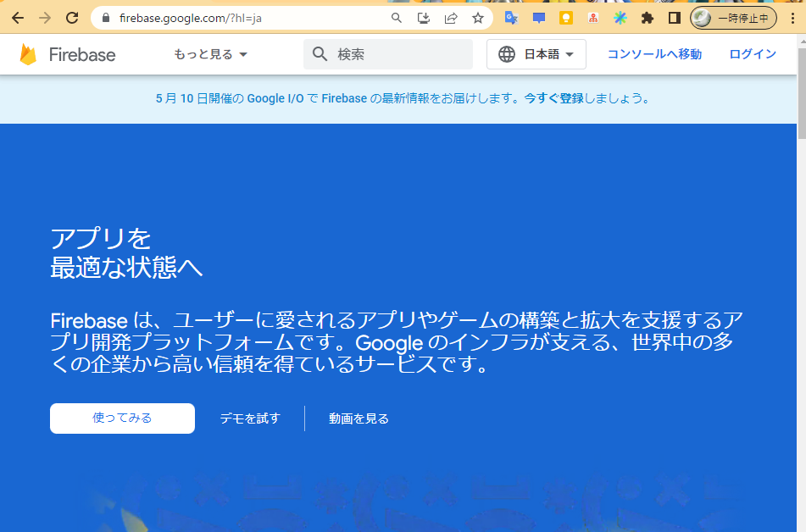The width and height of the screenshot is (806, 532).
Task: Click the zoom magnifier icon in address bar
Action: click(397, 18)
